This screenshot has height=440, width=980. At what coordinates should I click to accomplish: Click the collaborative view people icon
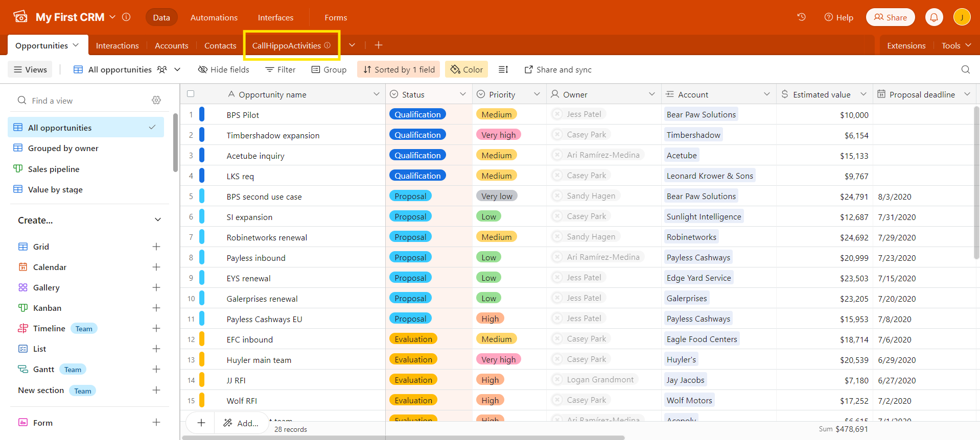coord(162,69)
